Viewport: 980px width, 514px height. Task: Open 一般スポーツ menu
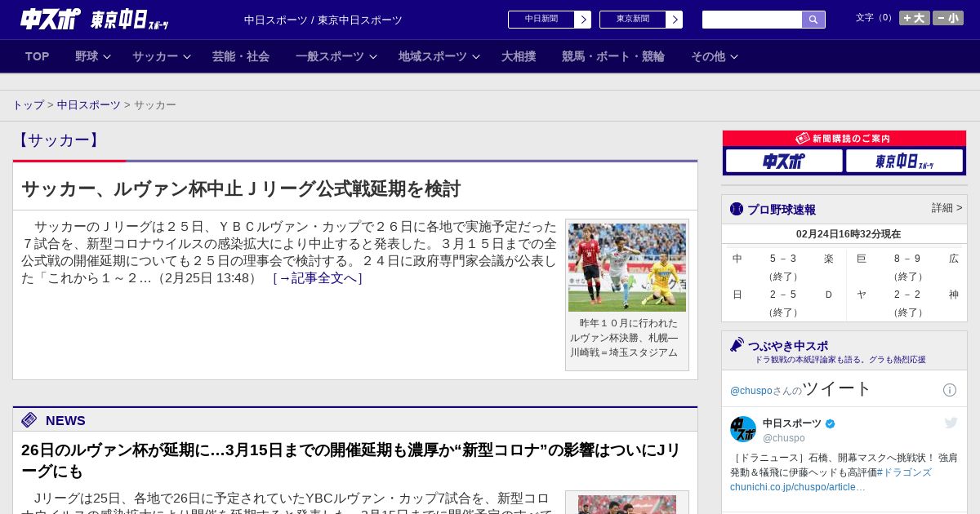(330, 56)
